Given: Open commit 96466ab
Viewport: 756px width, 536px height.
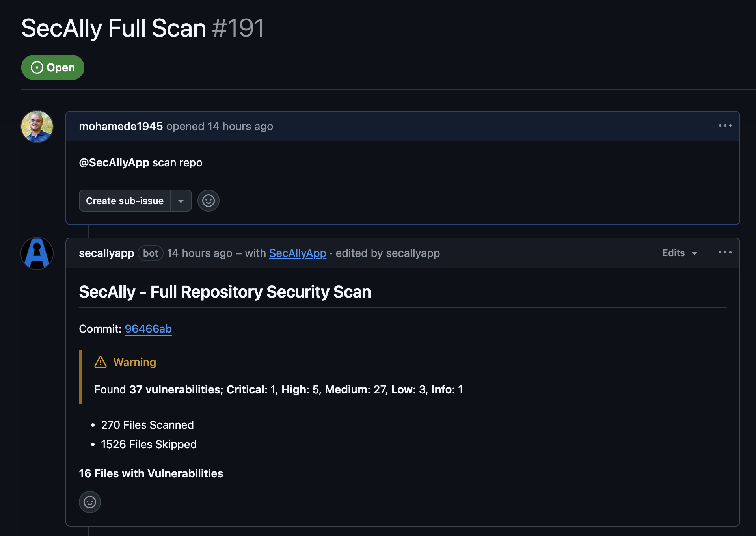Looking at the screenshot, I should (x=148, y=329).
